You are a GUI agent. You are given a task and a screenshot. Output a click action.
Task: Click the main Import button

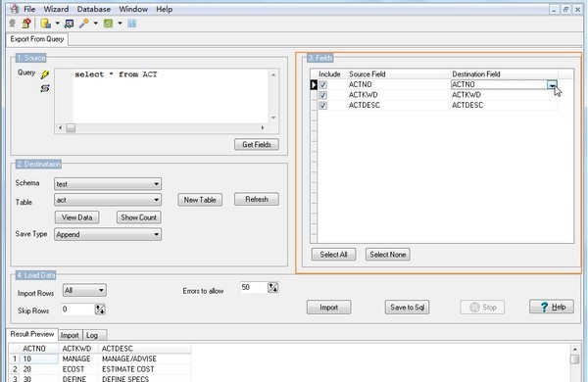coord(329,308)
